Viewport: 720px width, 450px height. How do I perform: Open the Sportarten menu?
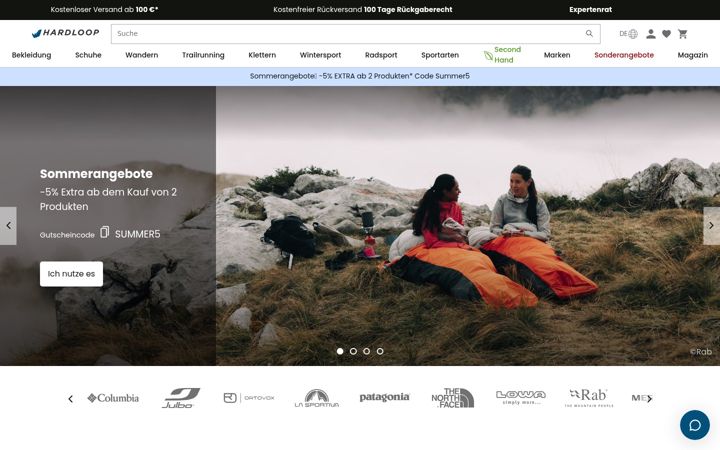440,55
